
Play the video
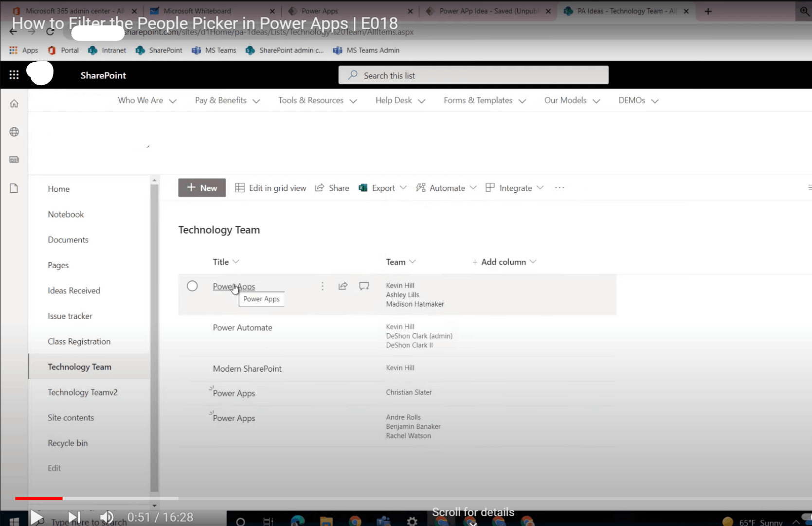36,517
